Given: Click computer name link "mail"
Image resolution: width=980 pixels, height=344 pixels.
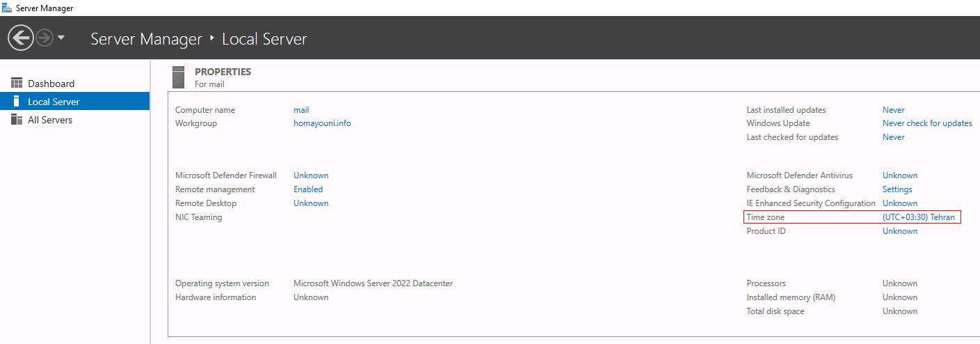Looking at the screenshot, I should [x=301, y=110].
